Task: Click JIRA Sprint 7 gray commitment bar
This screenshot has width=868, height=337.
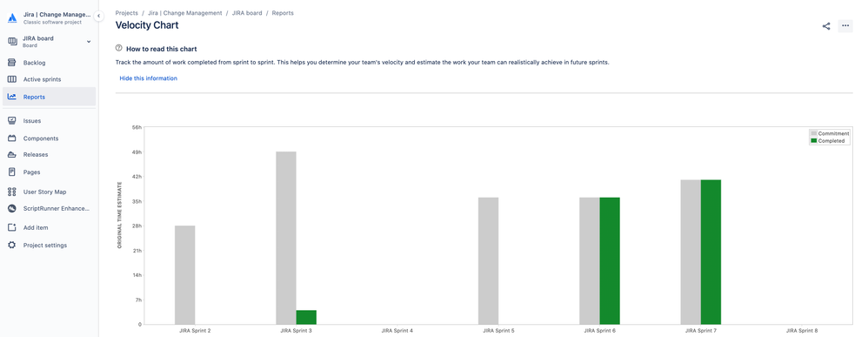Action: pos(691,252)
